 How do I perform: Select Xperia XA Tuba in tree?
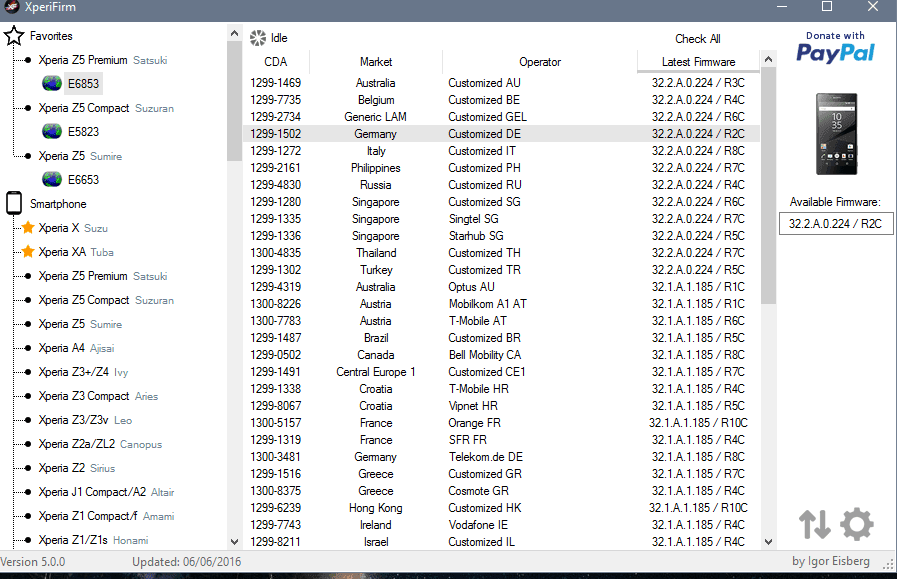pos(76,252)
